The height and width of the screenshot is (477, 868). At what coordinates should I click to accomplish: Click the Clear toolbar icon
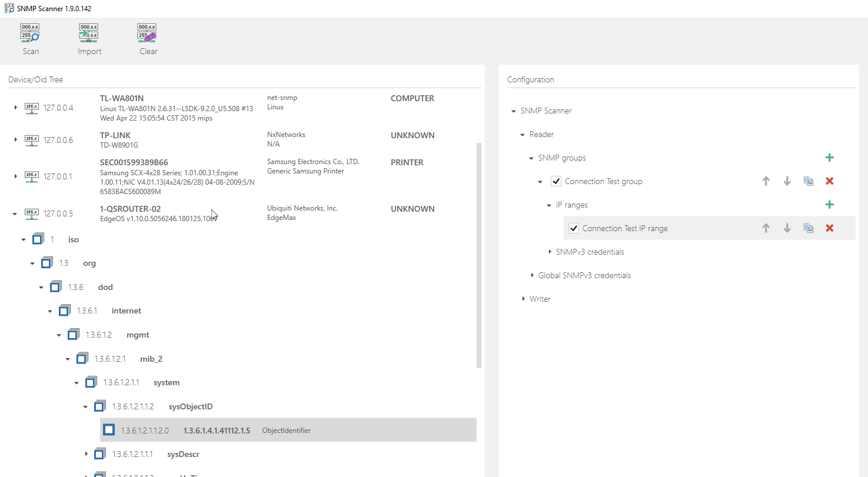(148, 34)
